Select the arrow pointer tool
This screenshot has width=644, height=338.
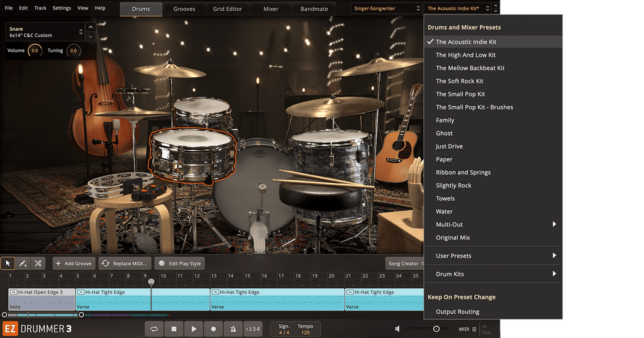tap(8, 263)
